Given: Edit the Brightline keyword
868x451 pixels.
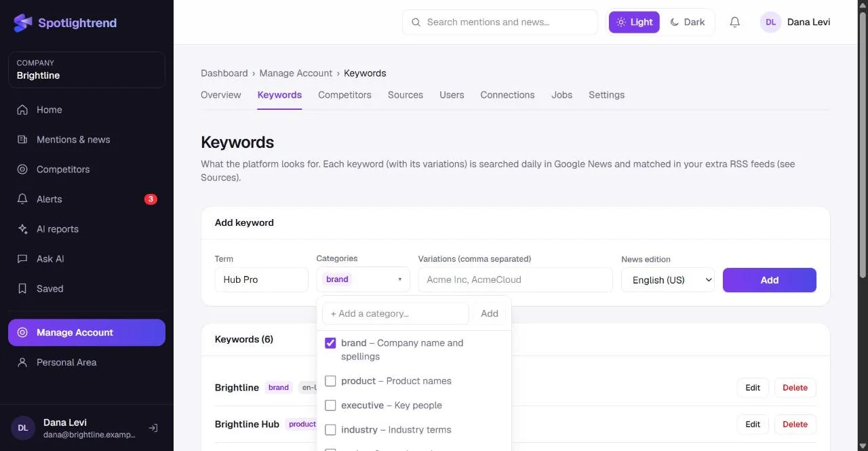Looking at the screenshot, I should pos(753,388).
